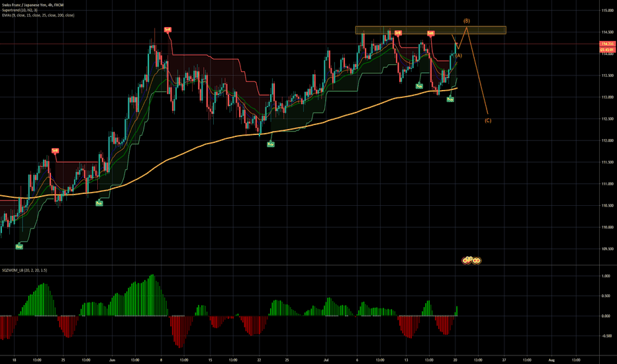Click the rightmost economic event icon
Image resolution: width=617 pixels, height=364 pixels.
click(x=477, y=261)
